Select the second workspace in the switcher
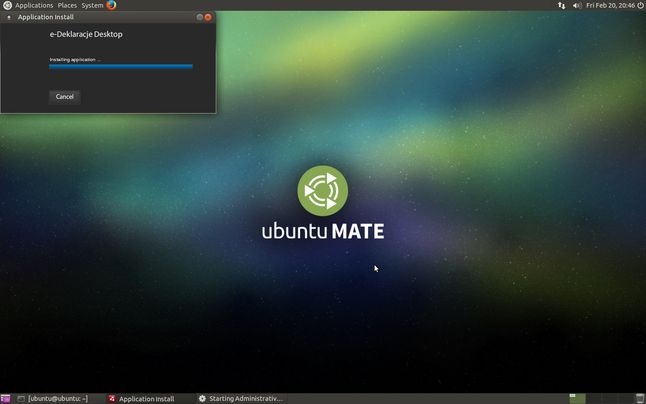This screenshot has width=646, height=404. (x=594, y=398)
